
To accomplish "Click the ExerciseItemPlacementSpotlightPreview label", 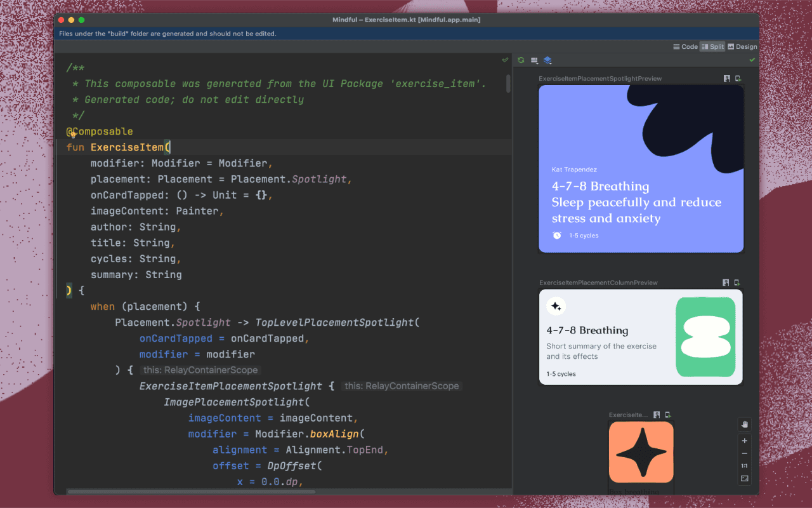I will tap(600, 79).
